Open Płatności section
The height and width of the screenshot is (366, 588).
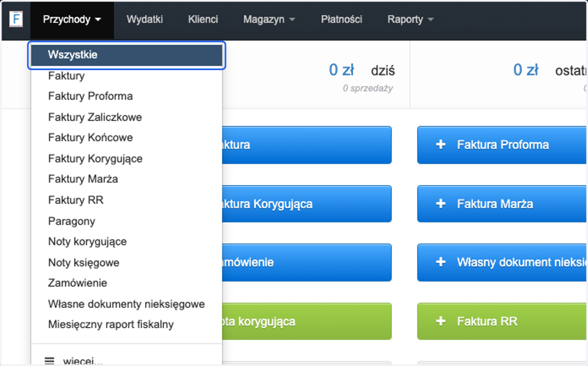click(342, 20)
